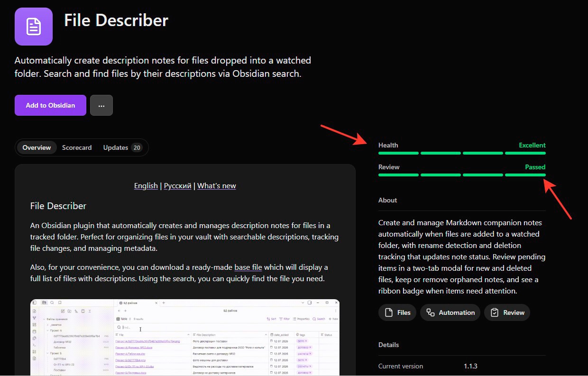588x376 pixels.
Task: Click the purple File Describer plugin icon
Action: [34, 27]
